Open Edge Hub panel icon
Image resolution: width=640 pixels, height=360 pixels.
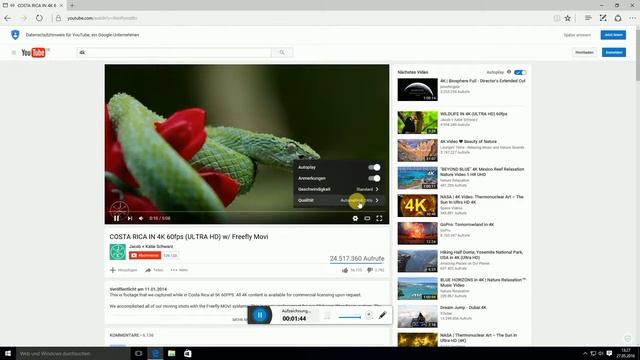coord(588,18)
